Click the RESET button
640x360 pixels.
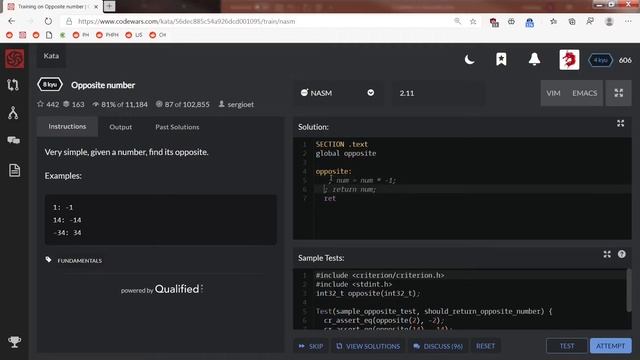[x=485, y=346]
